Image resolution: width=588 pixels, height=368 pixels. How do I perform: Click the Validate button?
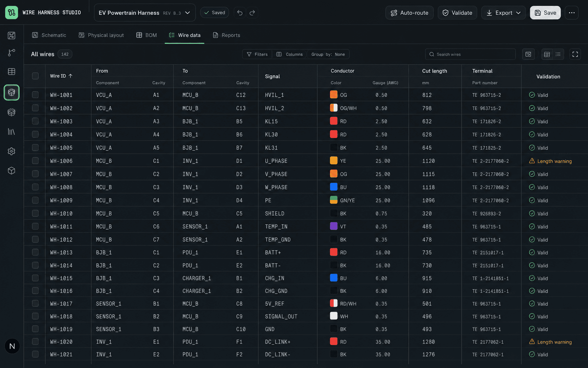pyautogui.click(x=457, y=13)
